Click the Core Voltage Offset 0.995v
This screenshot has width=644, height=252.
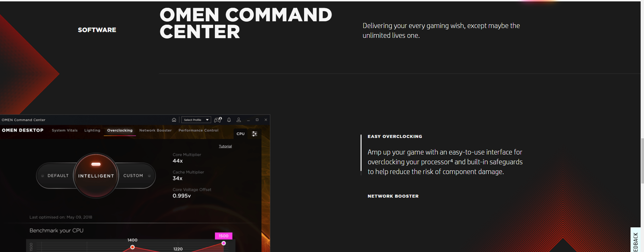[182, 196]
